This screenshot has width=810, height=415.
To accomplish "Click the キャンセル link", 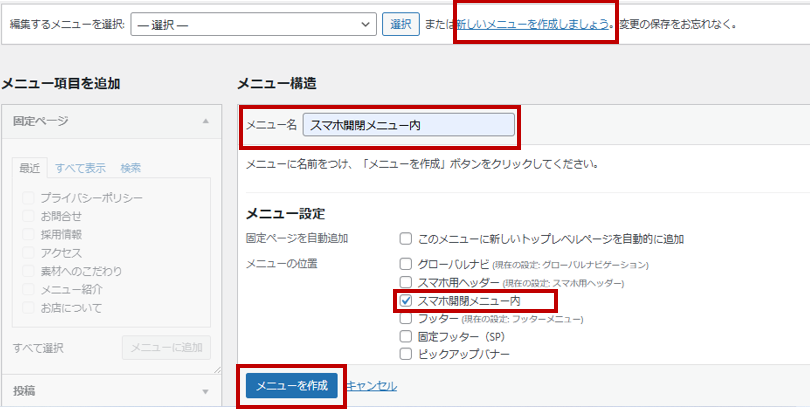I will coord(371,386).
